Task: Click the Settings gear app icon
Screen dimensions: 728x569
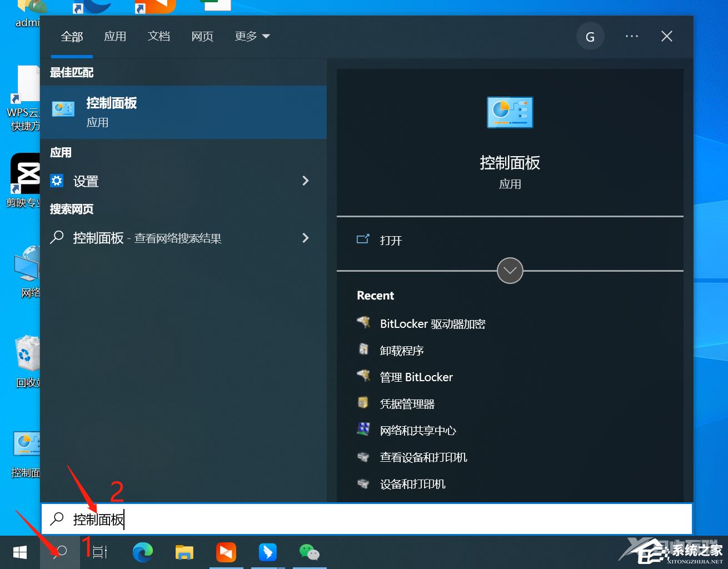Action: point(57,181)
